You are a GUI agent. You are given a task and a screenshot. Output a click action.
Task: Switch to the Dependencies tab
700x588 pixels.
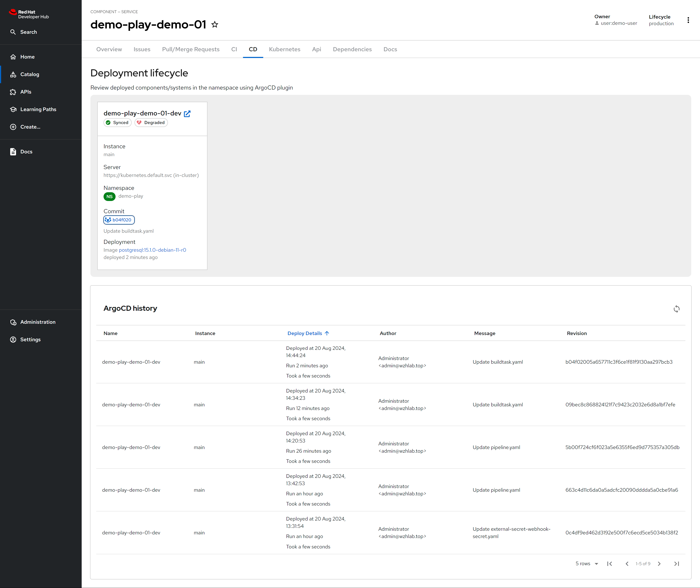[352, 49]
